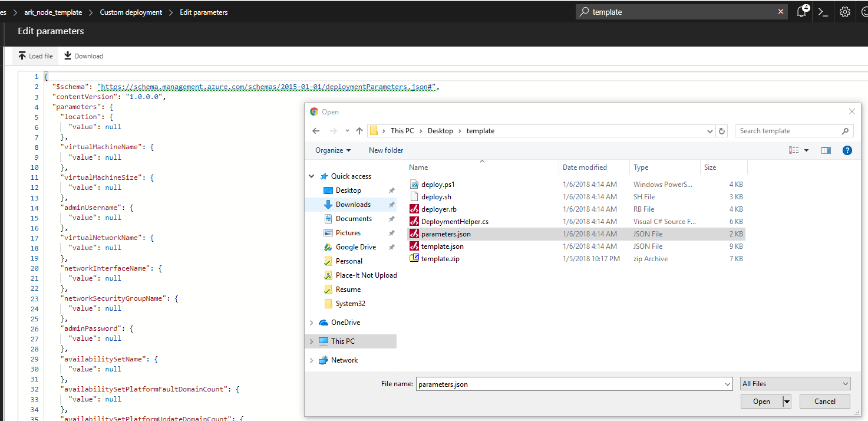Viewport: 868px width, 421px height.
Task: Expand the OneDrive tree node
Action: click(x=311, y=323)
